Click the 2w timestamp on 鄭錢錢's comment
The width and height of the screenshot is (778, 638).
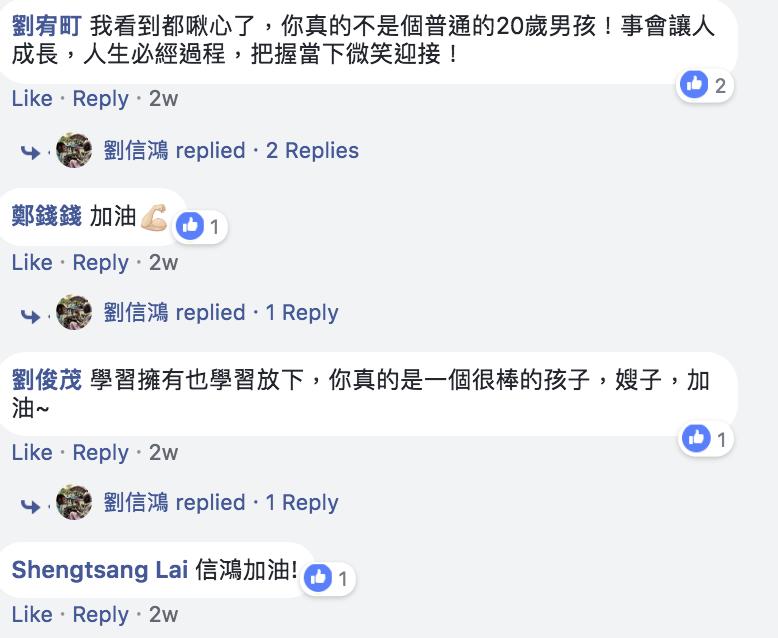(x=163, y=263)
